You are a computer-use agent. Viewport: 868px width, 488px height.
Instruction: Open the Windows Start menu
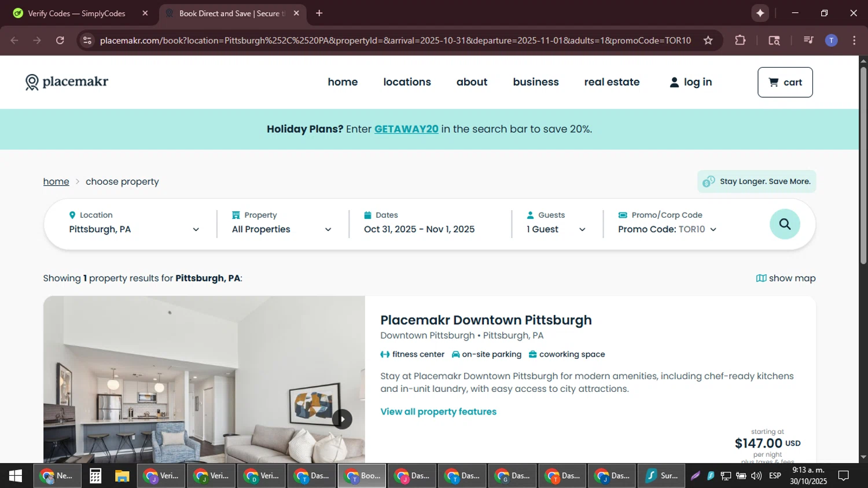point(16,476)
